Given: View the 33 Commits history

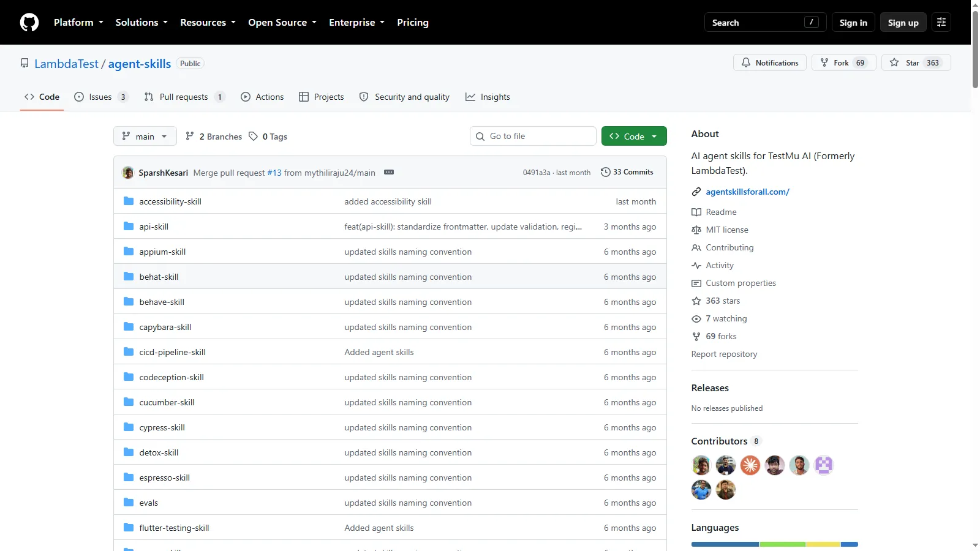Looking at the screenshot, I should (x=627, y=172).
